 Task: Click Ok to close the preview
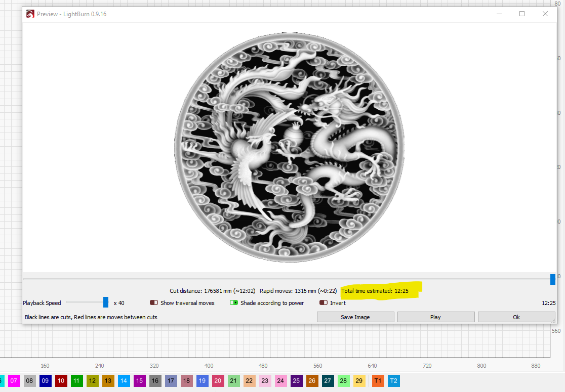(516, 317)
